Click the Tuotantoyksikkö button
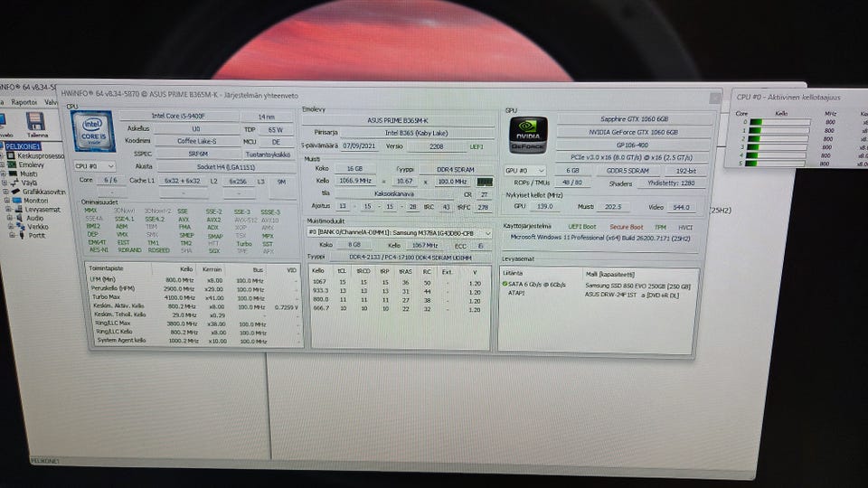 point(268,155)
